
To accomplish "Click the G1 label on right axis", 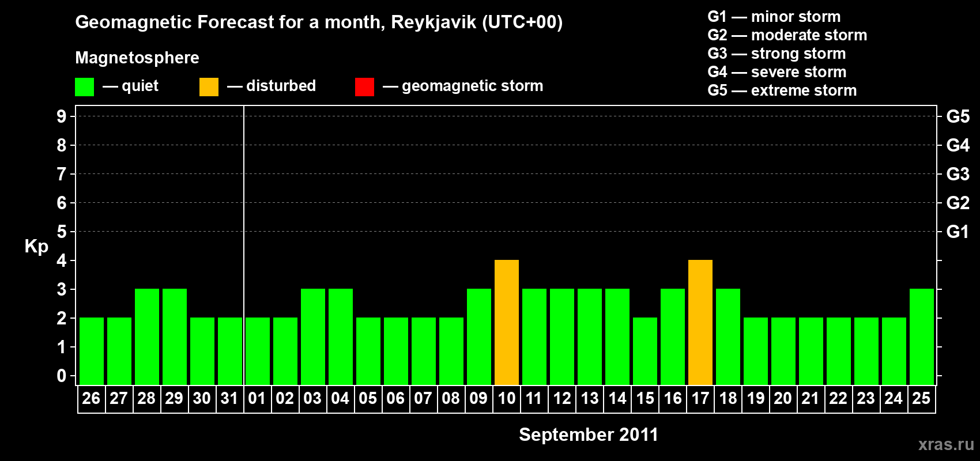I will 958,232.
